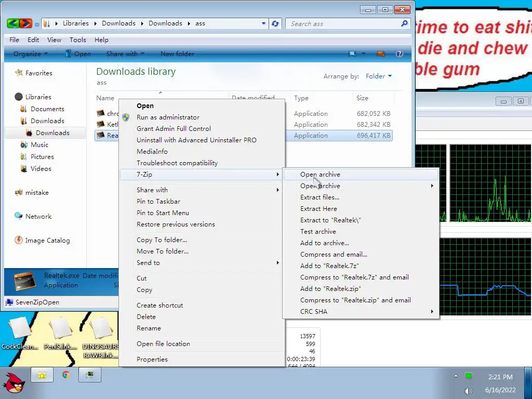Image resolution: width=532 pixels, height=399 pixels.
Task: Open the Tools menu
Action: pos(78,39)
